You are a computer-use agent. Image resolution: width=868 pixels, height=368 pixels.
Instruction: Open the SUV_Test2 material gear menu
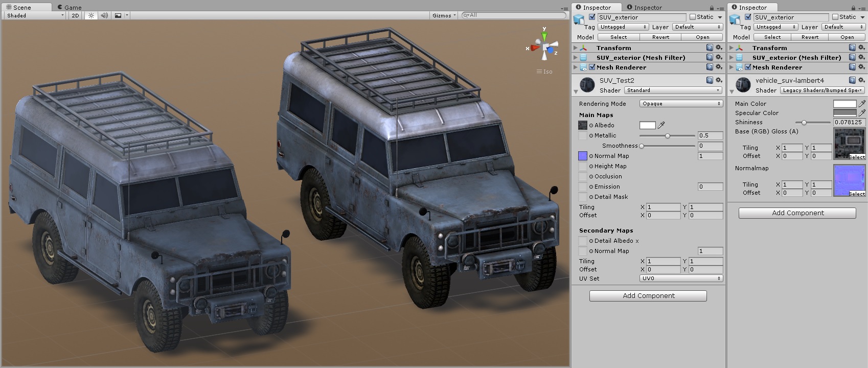tap(719, 80)
